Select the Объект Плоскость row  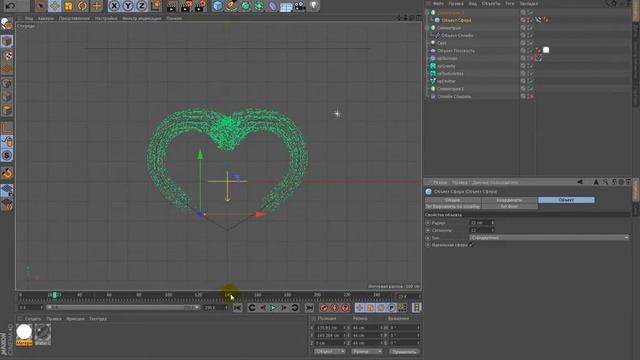coord(456,51)
